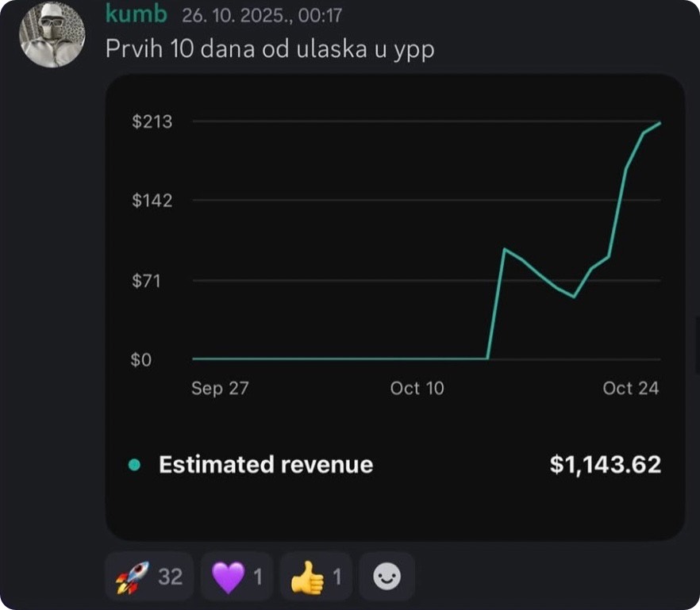Viewport: 700px width, 610px height.
Task: Click the $213 y-axis label
Action: (x=152, y=121)
